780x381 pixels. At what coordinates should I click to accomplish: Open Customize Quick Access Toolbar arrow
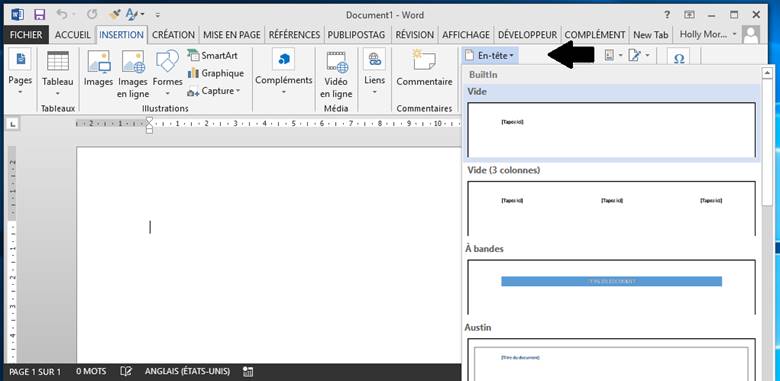point(158,15)
